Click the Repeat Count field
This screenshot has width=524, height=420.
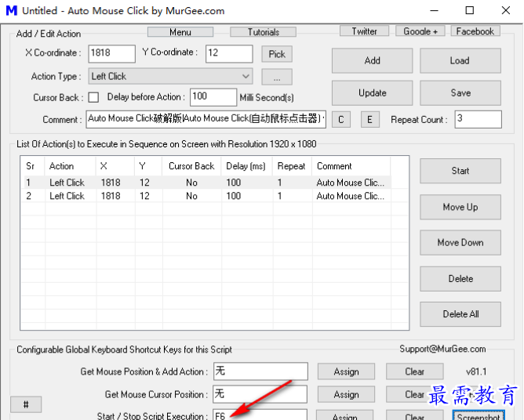tap(478, 119)
